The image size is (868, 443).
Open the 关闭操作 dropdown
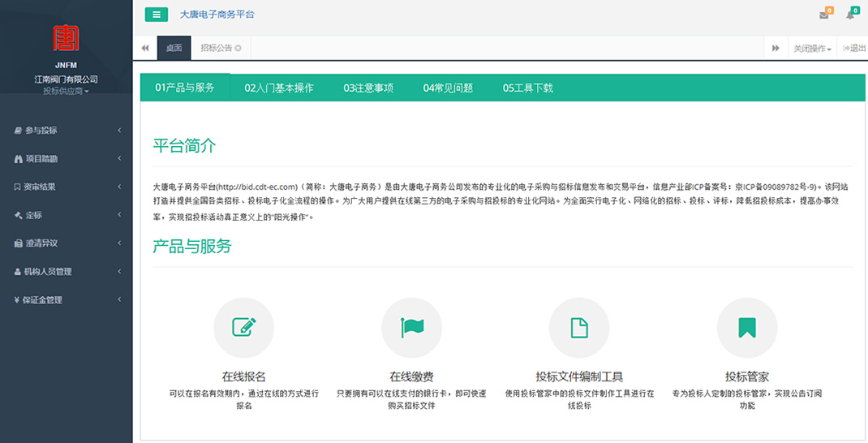click(812, 48)
